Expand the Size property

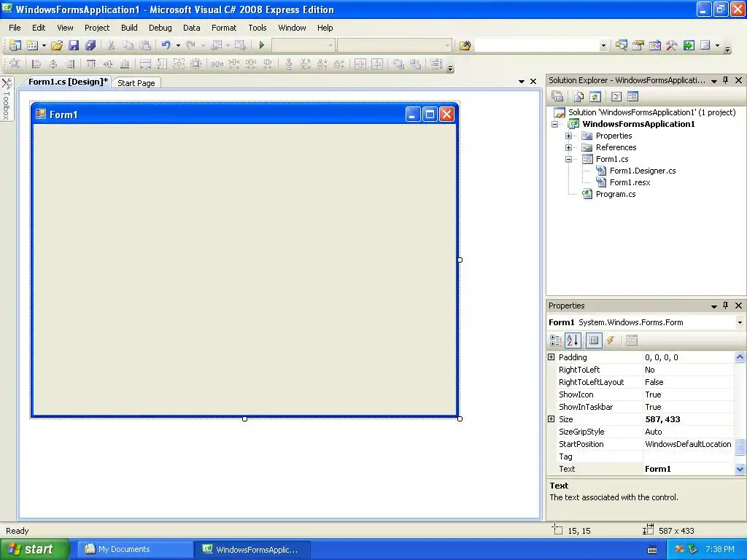pyautogui.click(x=551, y=419)
